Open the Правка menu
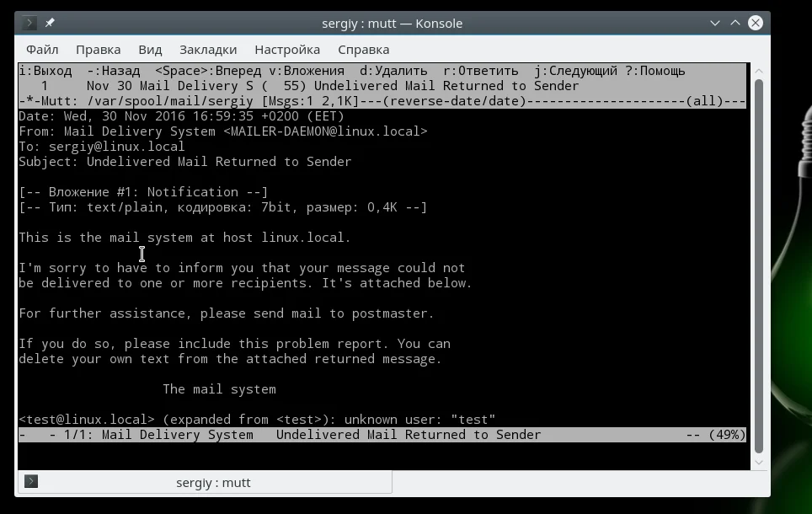Viewport: 812px width, 514px height. (x=99, y=50)
